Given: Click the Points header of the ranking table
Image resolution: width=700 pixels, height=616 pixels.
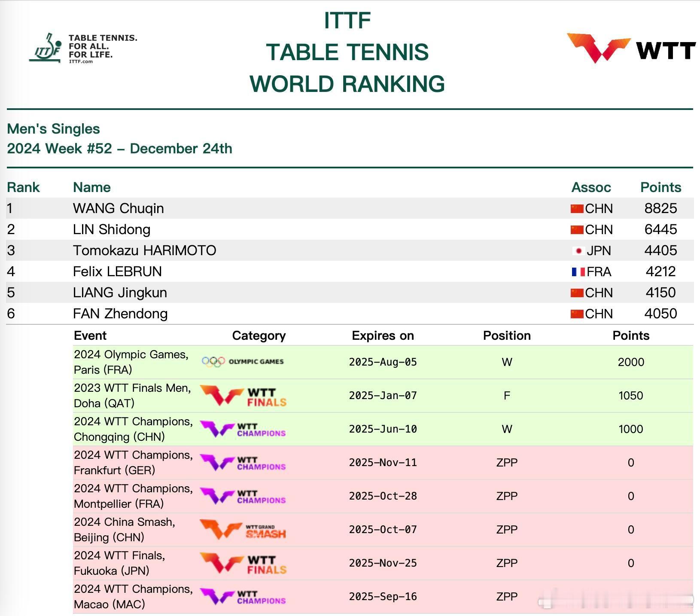Looking at the screenshot, I should coord(660,187).
